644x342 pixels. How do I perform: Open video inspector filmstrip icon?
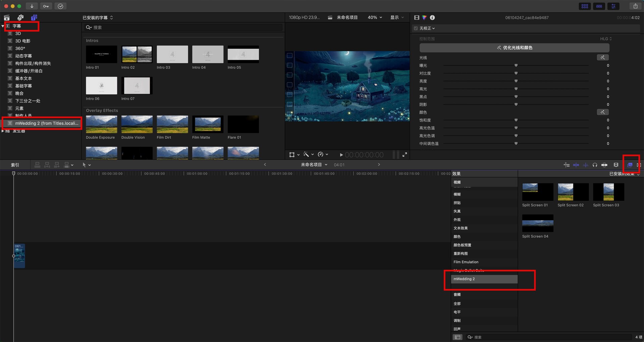coord(417,17)
